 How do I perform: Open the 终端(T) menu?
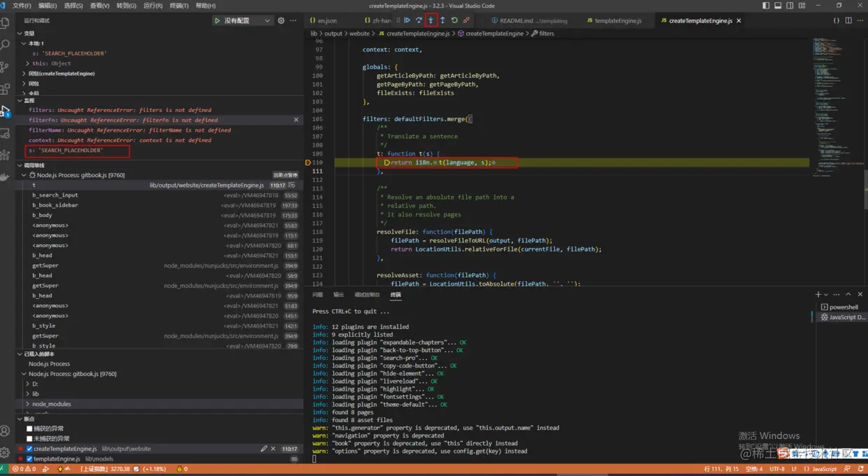point(179,6)
